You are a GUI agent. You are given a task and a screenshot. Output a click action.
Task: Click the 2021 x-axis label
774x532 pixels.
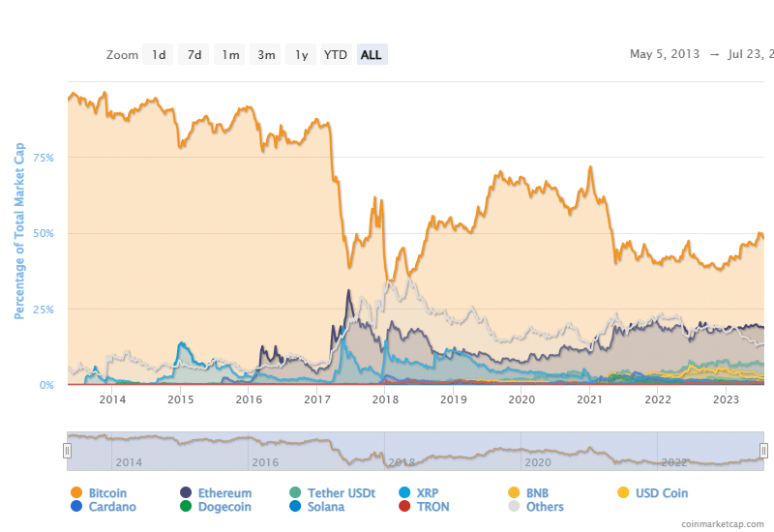[590, 399]
